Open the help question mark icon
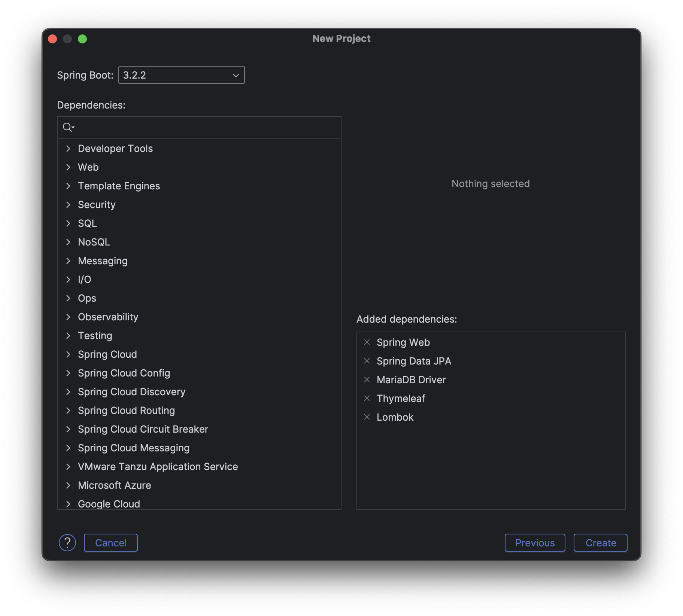 point(67,543)
